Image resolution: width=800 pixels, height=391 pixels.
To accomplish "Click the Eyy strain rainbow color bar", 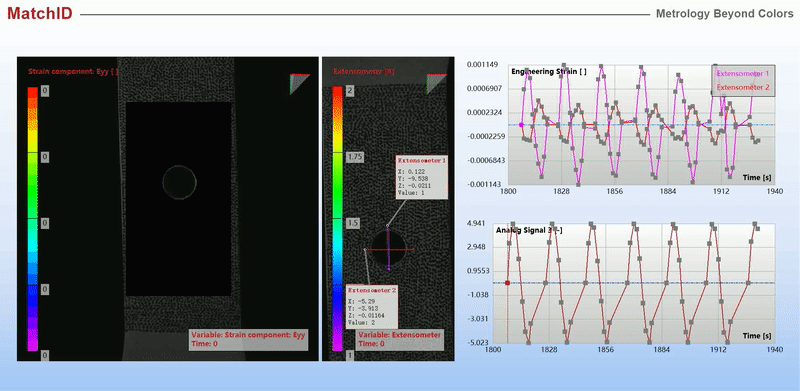I will [32, 218].
